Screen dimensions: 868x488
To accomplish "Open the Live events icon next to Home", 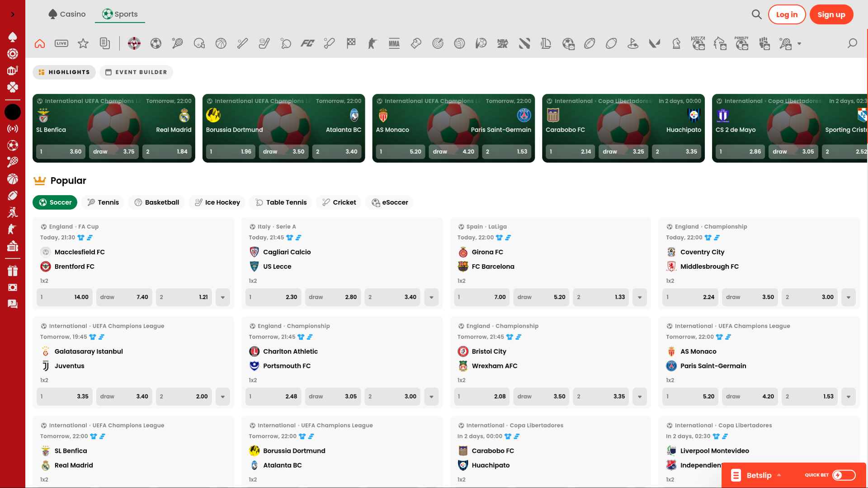I will click(x=61, y=43).
